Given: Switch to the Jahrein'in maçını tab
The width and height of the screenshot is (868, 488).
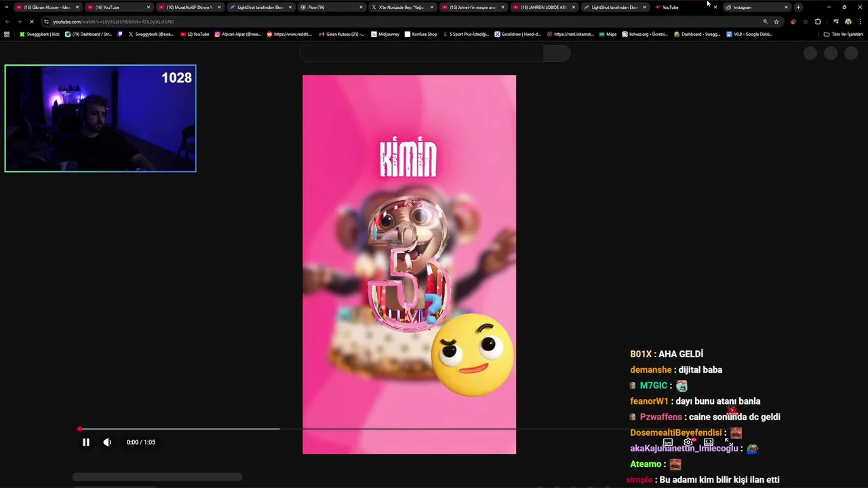Looking at the screenshot, I should 473,7.
